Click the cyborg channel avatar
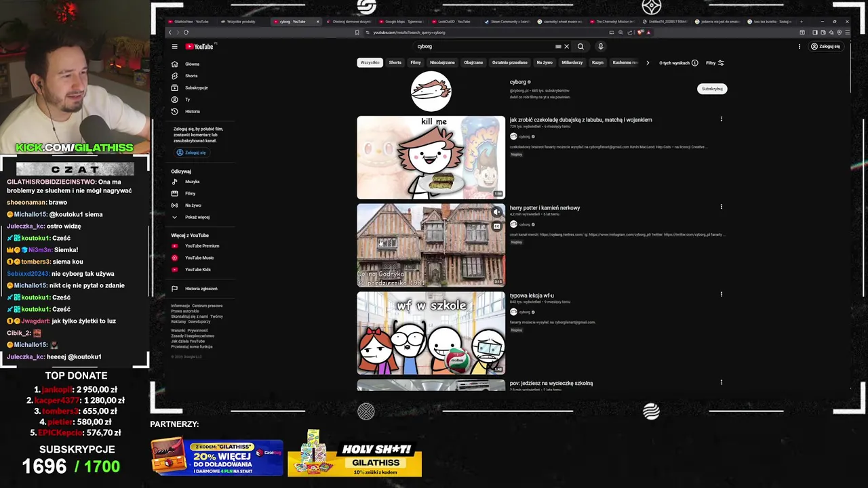The height and width of the screenshot is (488, 868). (431, 91)
